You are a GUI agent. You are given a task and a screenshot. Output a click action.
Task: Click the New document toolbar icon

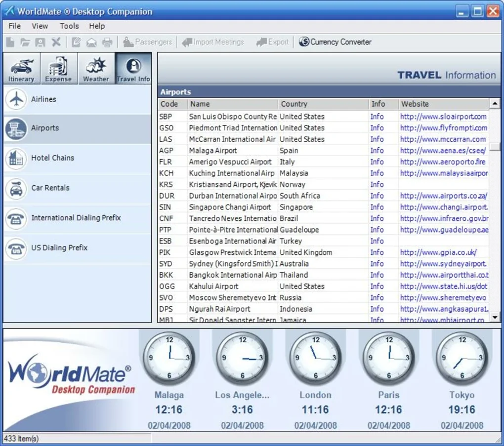tap(10, 42)
